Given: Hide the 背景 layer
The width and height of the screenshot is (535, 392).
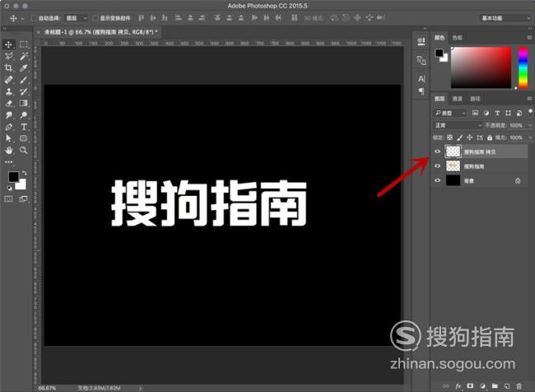Looking at the screenshot, I should click(437, 180).
